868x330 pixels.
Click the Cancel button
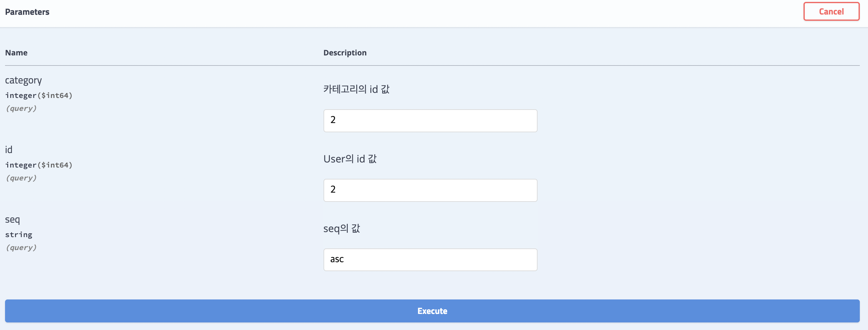click(831, 11)
